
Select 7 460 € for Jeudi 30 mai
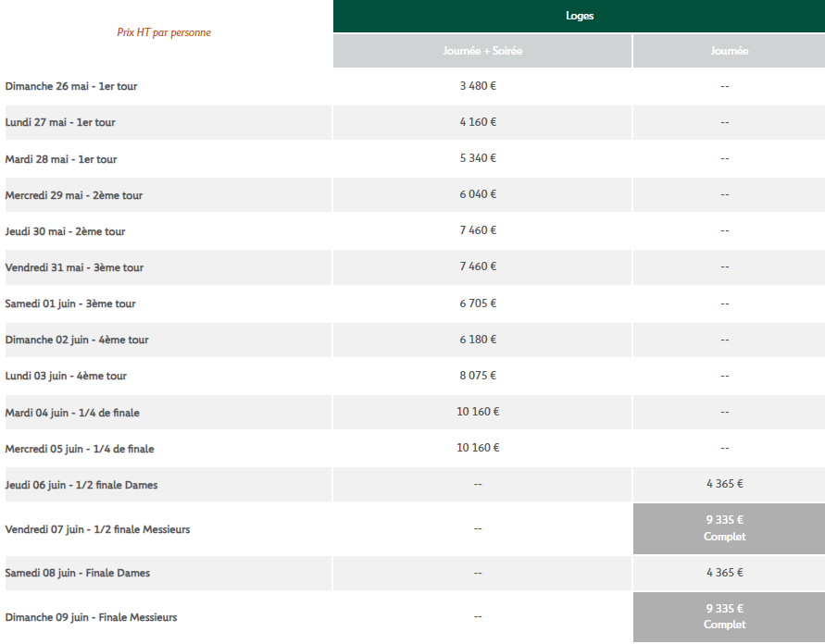[x=478, y=230]
